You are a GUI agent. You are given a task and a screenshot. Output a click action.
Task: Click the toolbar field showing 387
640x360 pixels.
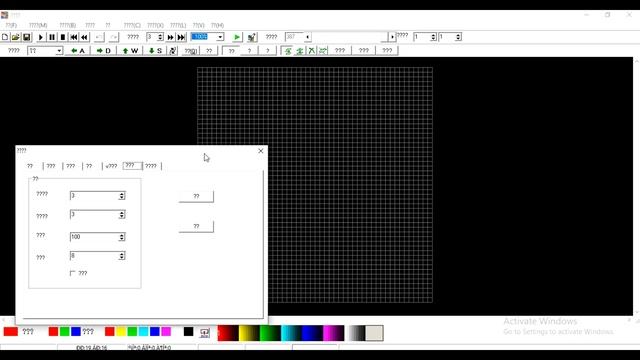coord(294,37)
